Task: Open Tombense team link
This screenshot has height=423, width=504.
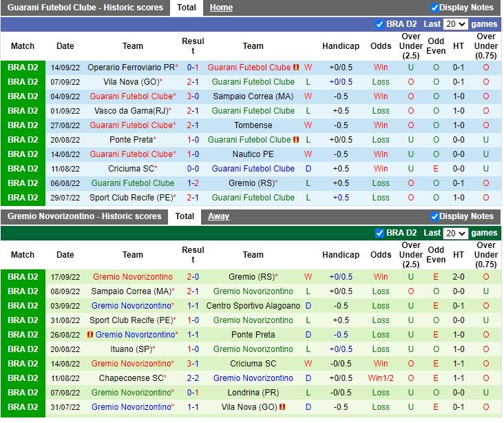Action: [x=253, y=125]
